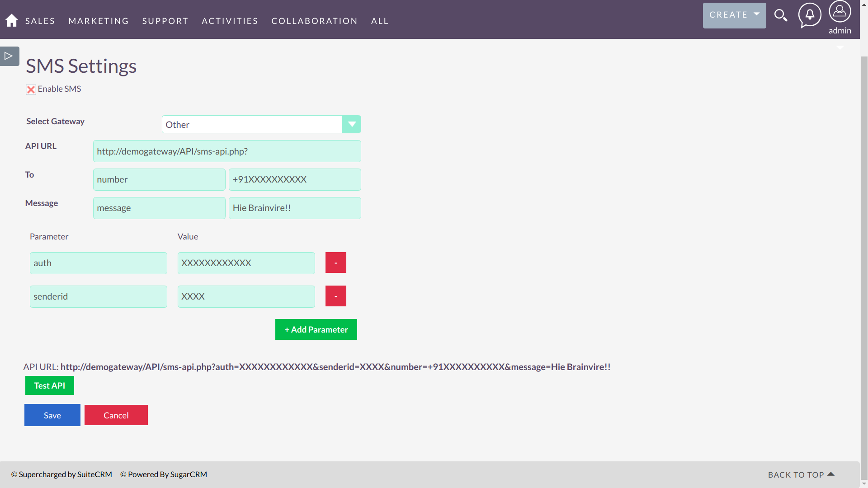Click inside the API URL field
The image size is (868, 488).
click(x=226, y=151)
